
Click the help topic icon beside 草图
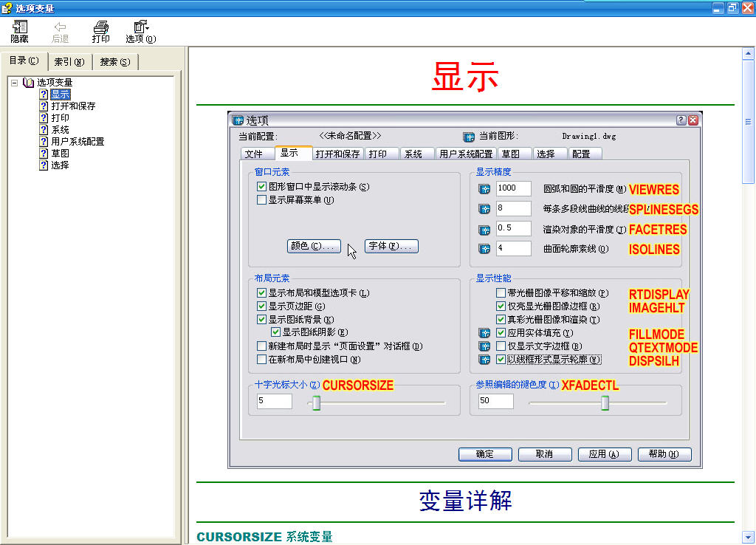coord(44,154)
